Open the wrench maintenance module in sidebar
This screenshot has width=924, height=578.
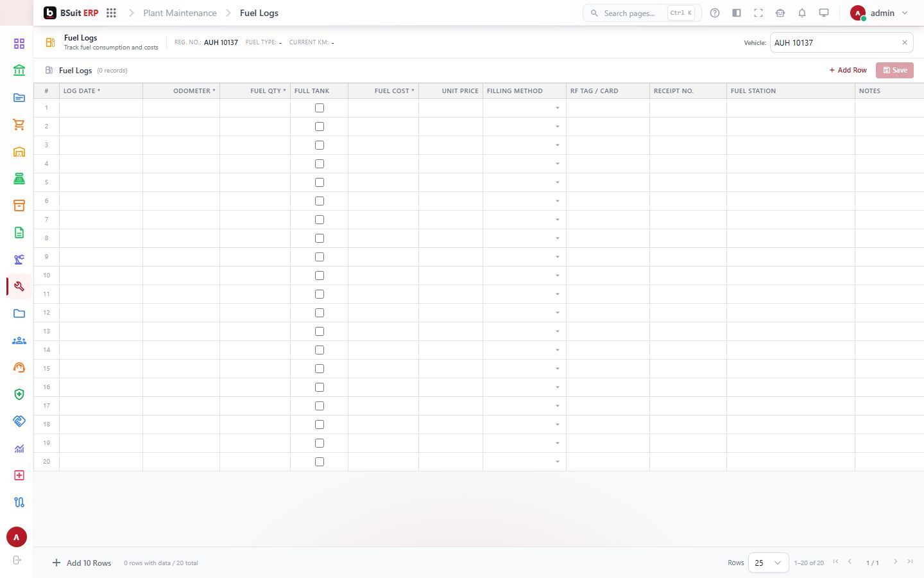[x=19, y=286]
